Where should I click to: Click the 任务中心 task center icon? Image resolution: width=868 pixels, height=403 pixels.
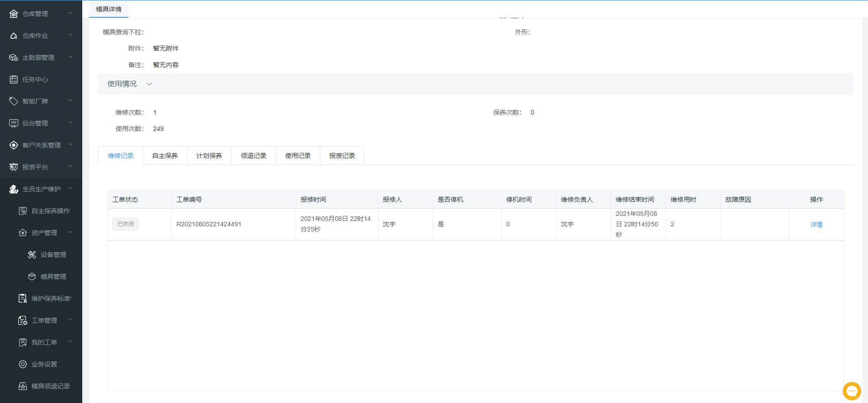(14, 79)
